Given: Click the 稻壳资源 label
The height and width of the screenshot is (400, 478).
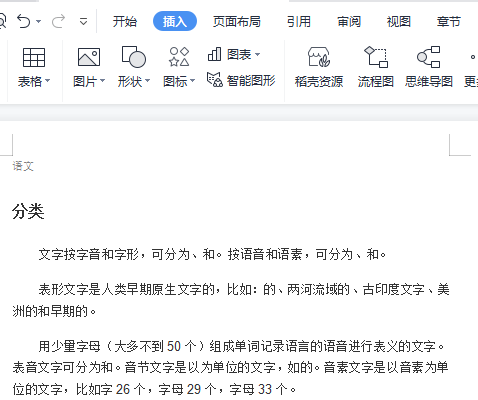Looking at the screenshot, I should coord(319,81).
